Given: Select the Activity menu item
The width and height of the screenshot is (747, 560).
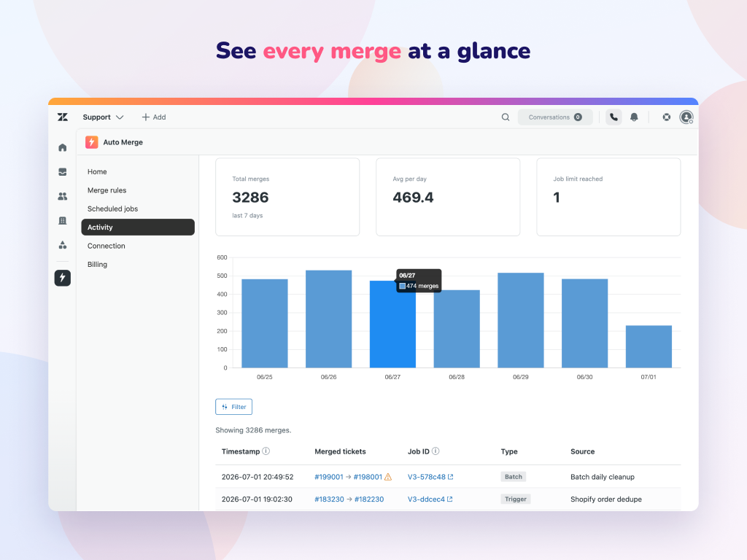Looking at the screenshot, I should pyautogui.click(x=138, y=227).
